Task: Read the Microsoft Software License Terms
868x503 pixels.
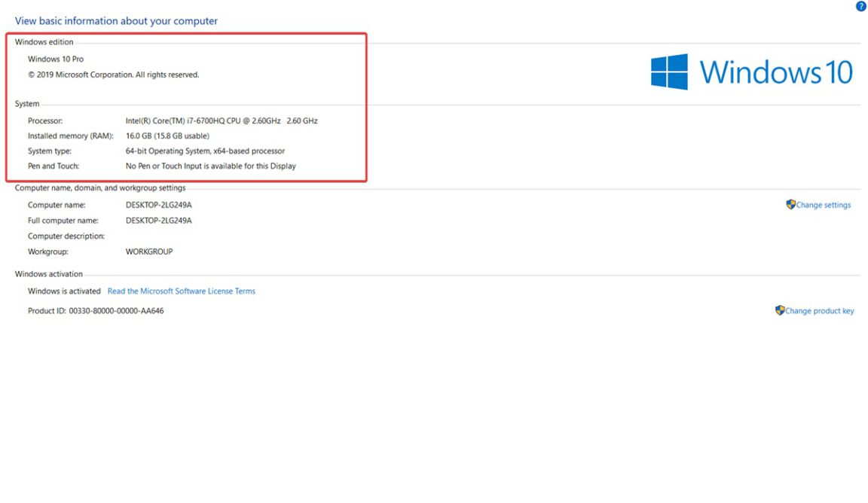Action: (x=181, y=291)
